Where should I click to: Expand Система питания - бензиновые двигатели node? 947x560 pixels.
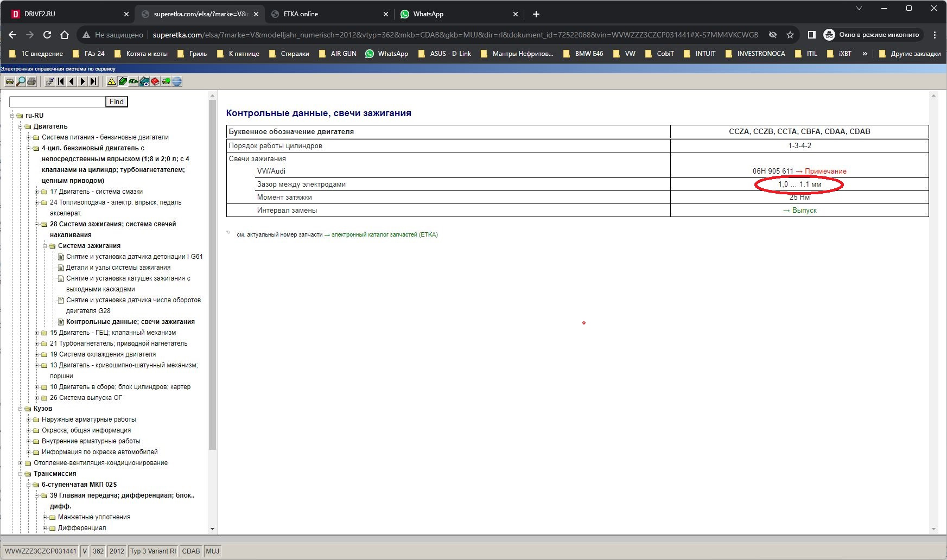click(x=28, y=137)
